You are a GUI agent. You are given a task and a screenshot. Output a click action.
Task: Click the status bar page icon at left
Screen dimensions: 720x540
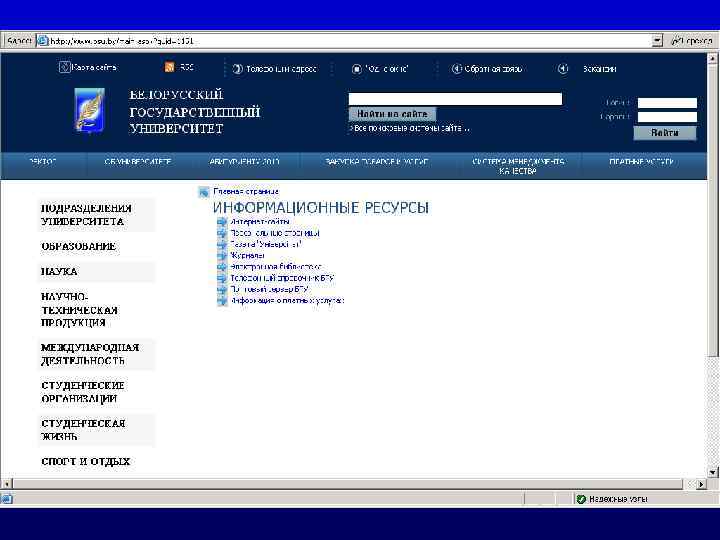tap(6, 499)
